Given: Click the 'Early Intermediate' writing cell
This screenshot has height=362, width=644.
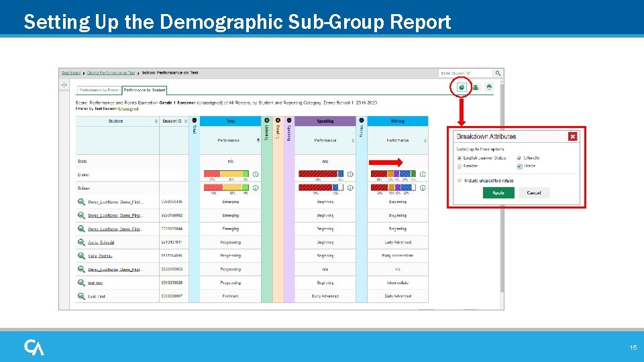Looking at the screenshot, I should click(398, 255).
